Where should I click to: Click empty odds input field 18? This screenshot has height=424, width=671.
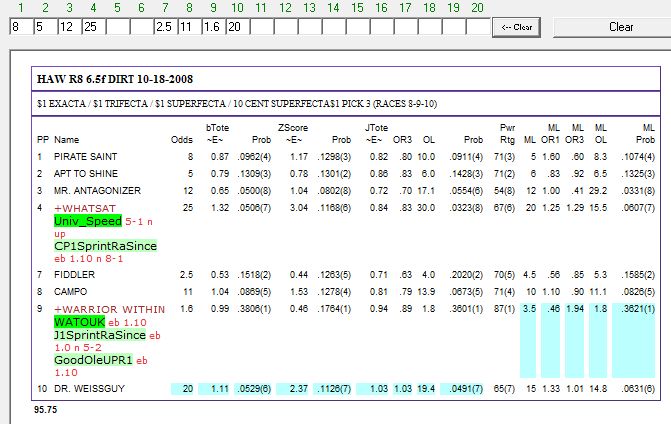(430, 27)
